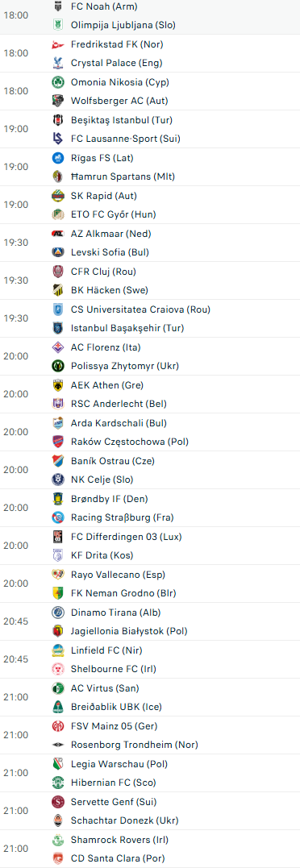Click the AZ Alkmaar team crest
300x868 pixels.
(x=57, y=234)
